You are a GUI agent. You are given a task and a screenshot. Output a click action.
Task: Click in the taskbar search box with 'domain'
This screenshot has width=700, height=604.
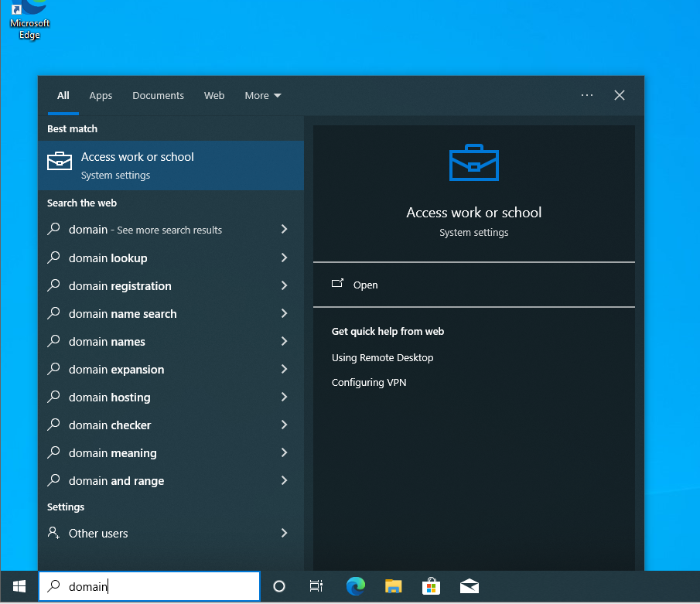coord(149,586)
